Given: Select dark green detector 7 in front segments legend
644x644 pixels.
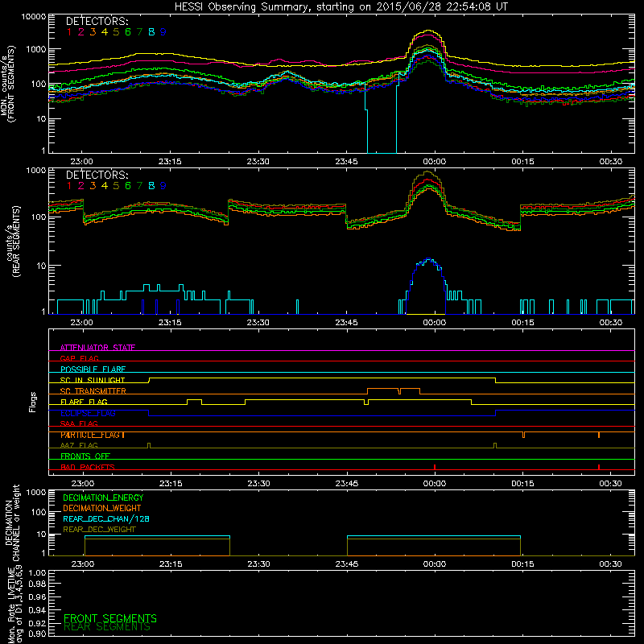Looking at the screenshot, I should tap(139, 32).
